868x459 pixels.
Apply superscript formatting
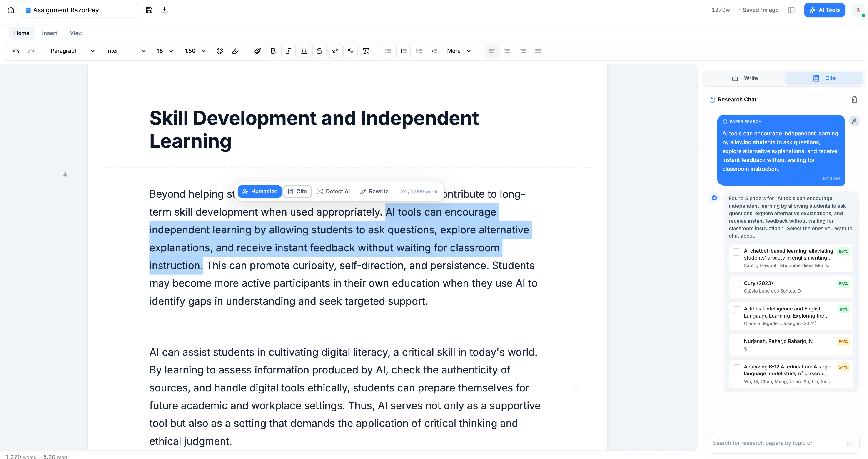(x=335, y=51)
